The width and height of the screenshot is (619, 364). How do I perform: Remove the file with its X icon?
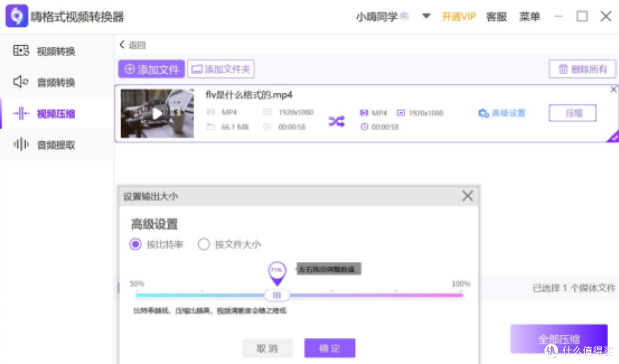point(613,89)
